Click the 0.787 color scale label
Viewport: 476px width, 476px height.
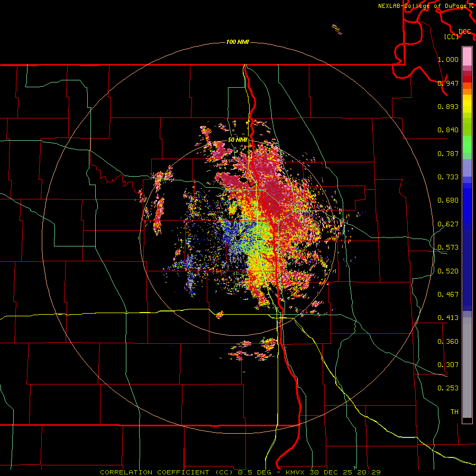[448, 153]
